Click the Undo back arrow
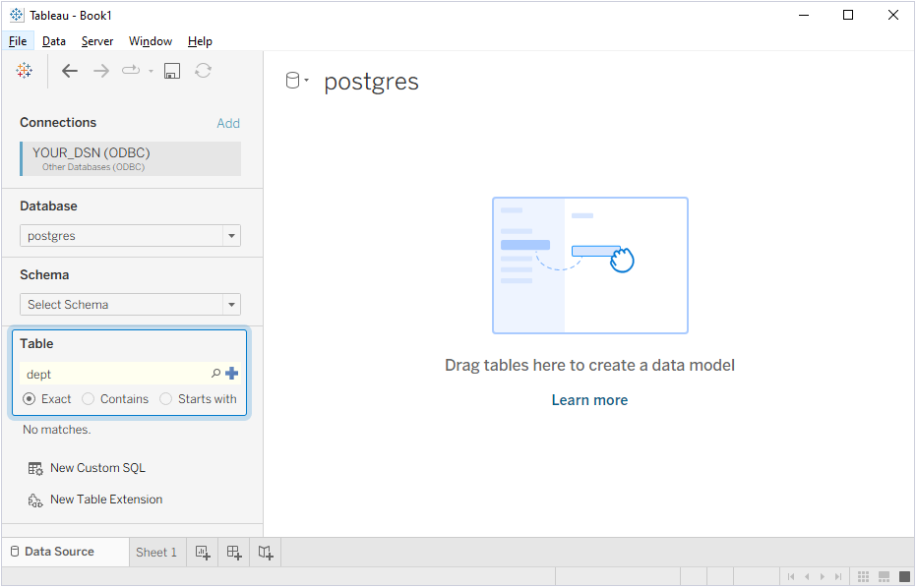 (x=69, y=70)
